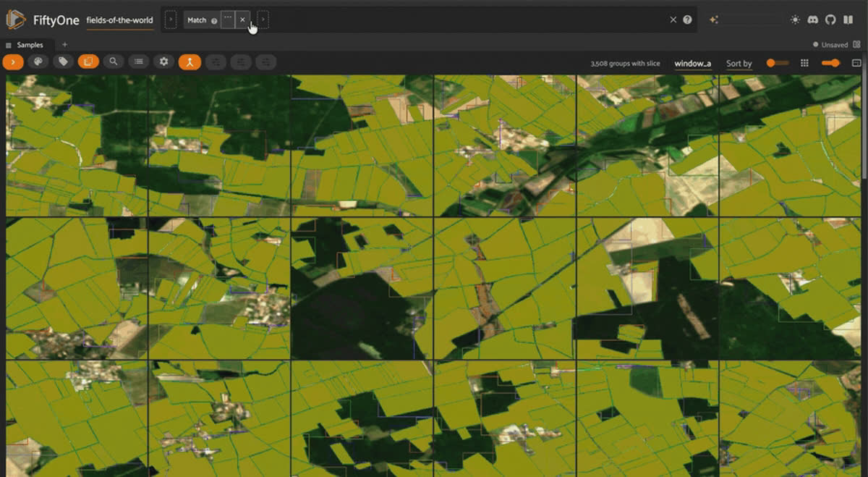Screen dimensions: 868x477
Task: Open display options gear icon
Action: click(x=164, y=62)
